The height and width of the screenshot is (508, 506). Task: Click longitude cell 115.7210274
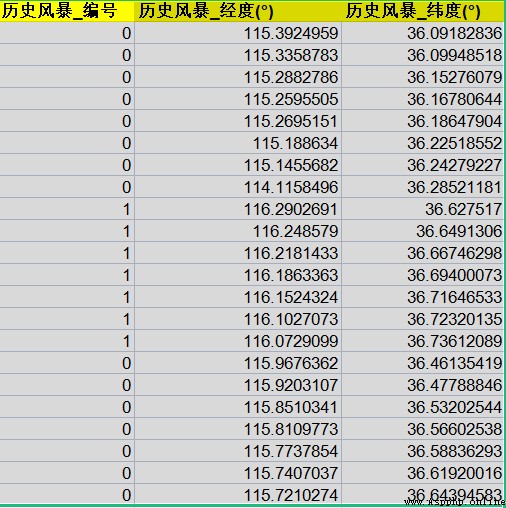[x=238, y=494]
